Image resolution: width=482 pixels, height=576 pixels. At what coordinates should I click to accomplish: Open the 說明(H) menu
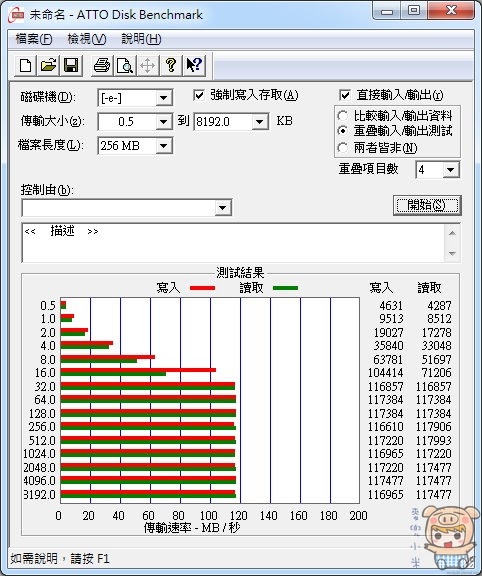tap(141, 39)
